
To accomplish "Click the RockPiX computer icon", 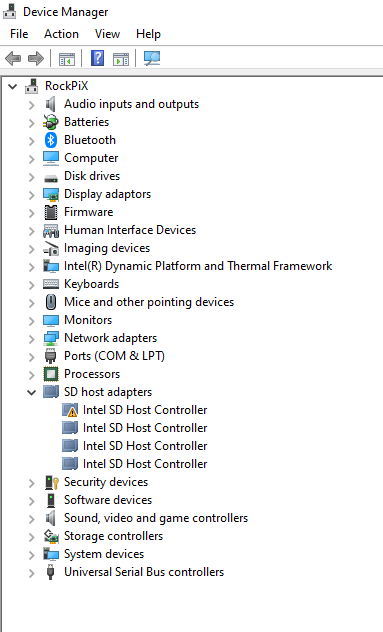I will coord(31,86).
